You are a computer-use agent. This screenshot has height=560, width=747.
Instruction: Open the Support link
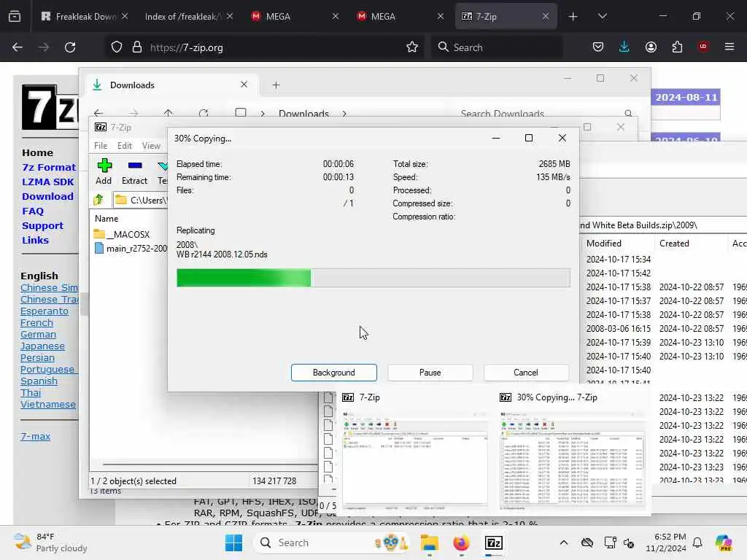coord(42,226)
